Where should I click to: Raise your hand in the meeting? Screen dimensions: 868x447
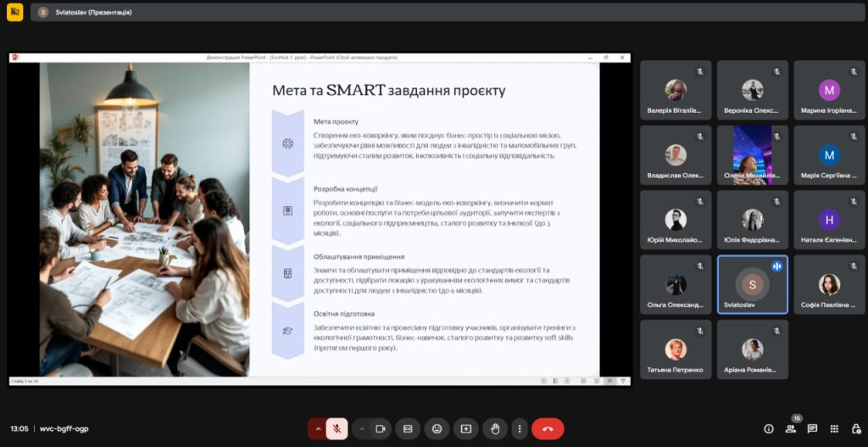tap(494, 429)
